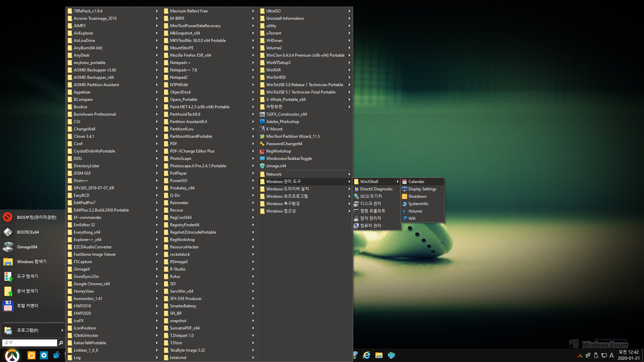The width and height of the screenshot is (644, 362).
Task: Open Display Settings monitor icon
Action: [405, 189]
